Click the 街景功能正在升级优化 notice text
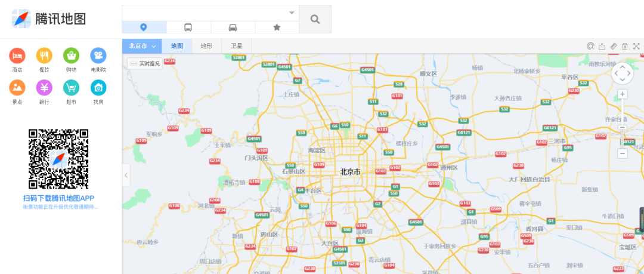The image size is (644, 274). point(60,207)
